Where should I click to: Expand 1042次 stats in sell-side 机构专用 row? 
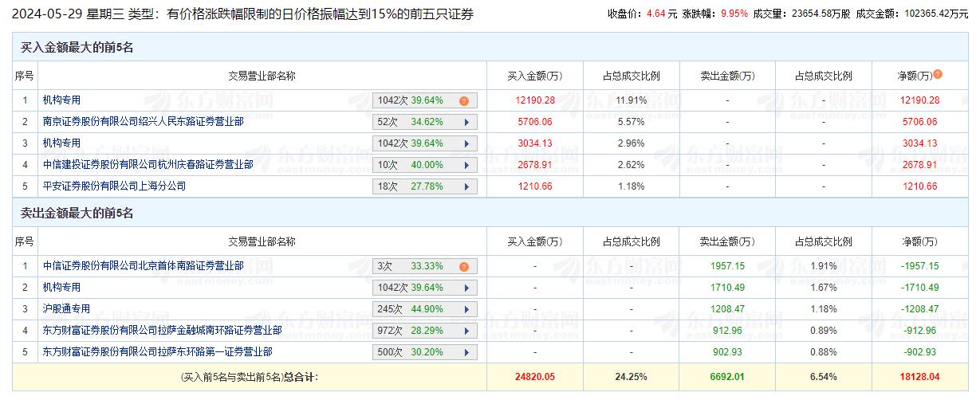424,288
